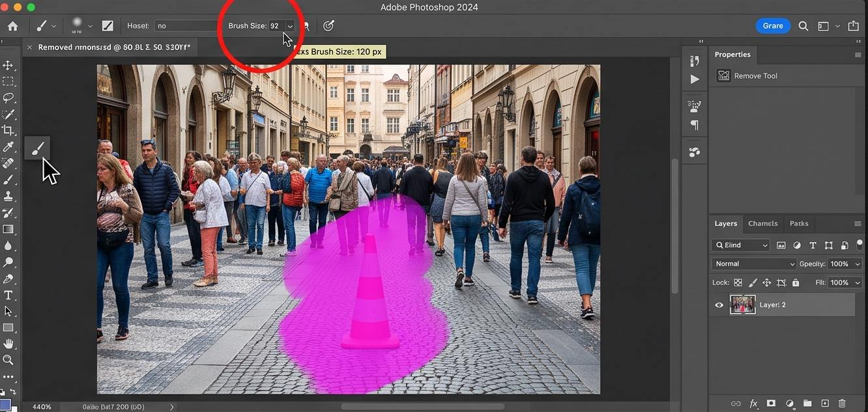The image size is (868, 412).
Task: Select the Lasso tool
Action: coord(8,98)
